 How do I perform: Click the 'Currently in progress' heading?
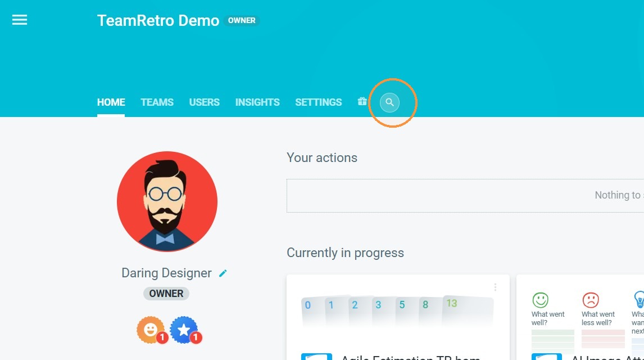(346, 253)
